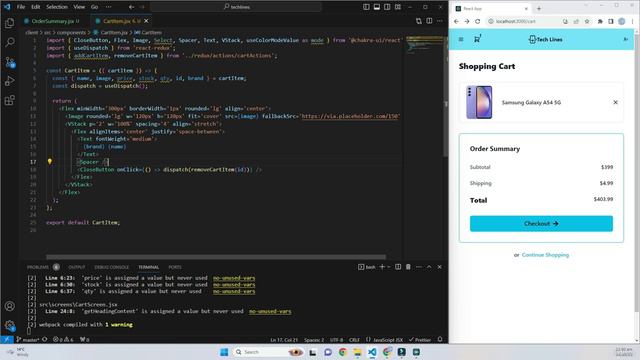The image size is (640, 360).
Task: Open the Extensions view
Action: point(9,100)
